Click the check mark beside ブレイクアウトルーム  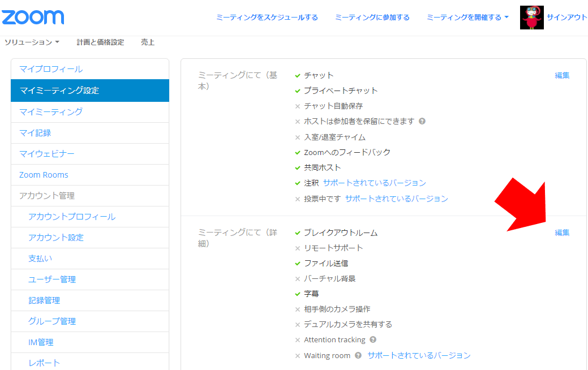pos(298,233)
